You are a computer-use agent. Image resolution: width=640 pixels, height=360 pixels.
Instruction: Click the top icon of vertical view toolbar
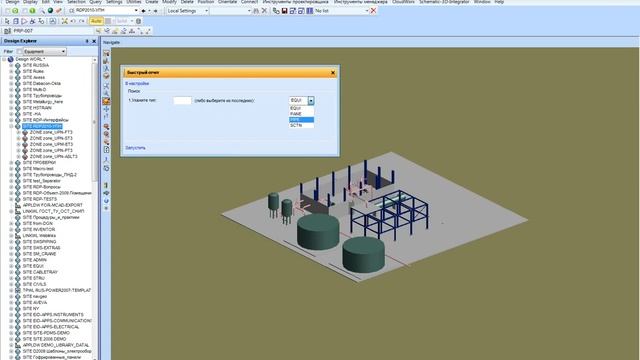(107, 53)
